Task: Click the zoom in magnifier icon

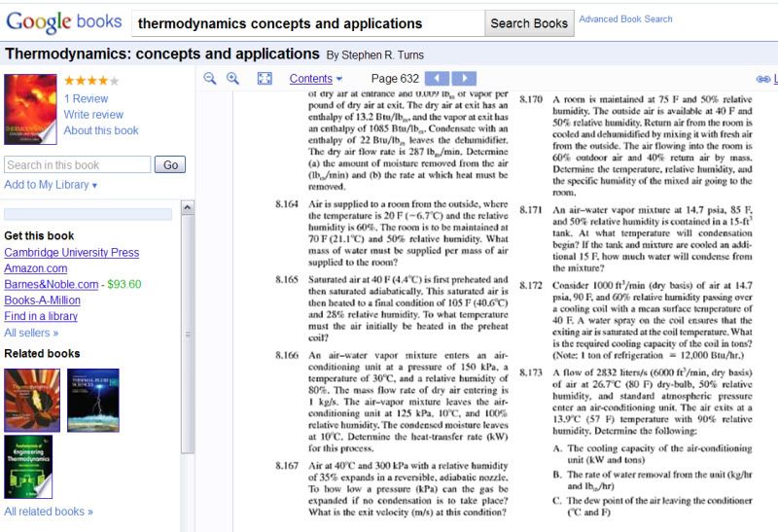Action: [x=232, y=79]
